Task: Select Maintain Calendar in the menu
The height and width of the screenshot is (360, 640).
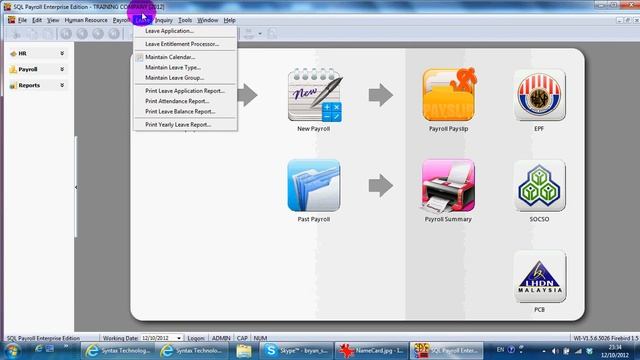Action: (x=185, y=57)
